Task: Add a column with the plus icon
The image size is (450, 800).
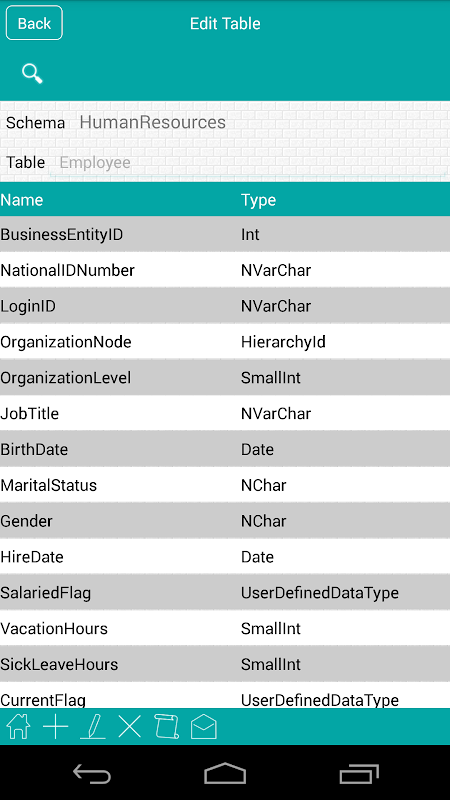Action: [56, 726]
